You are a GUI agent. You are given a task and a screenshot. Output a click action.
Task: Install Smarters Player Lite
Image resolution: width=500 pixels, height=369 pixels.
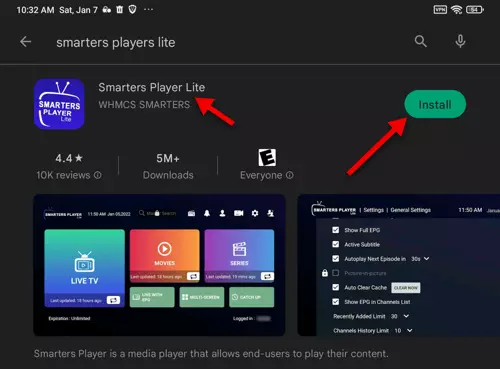[x=435, y=104]
